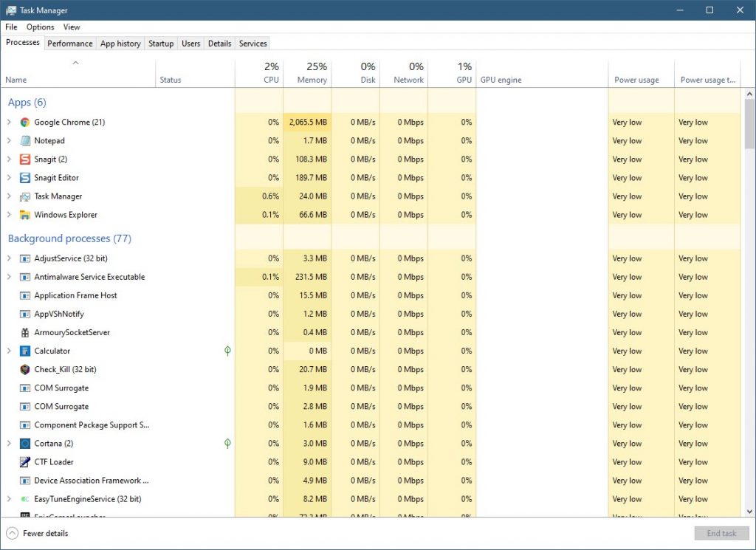Click the ArmourySocketServer icon
756x550 pixels.
[x=25, y=333]
